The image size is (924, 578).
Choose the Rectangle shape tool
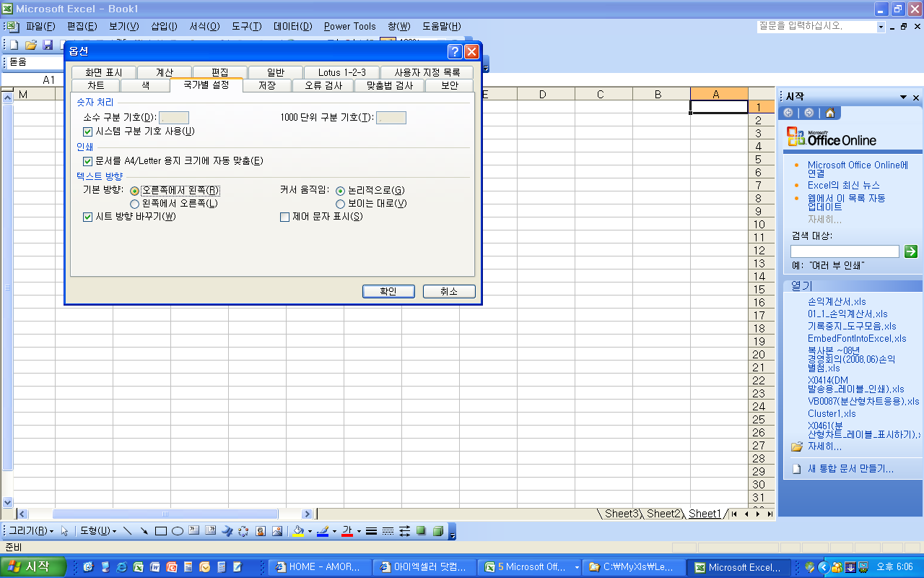(161, 531)
